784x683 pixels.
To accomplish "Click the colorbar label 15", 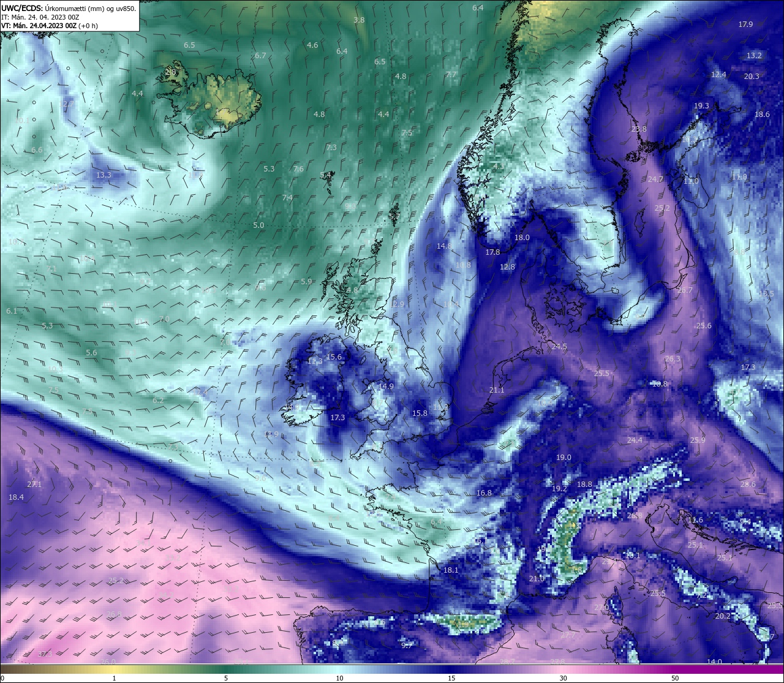I will [451, 678].
